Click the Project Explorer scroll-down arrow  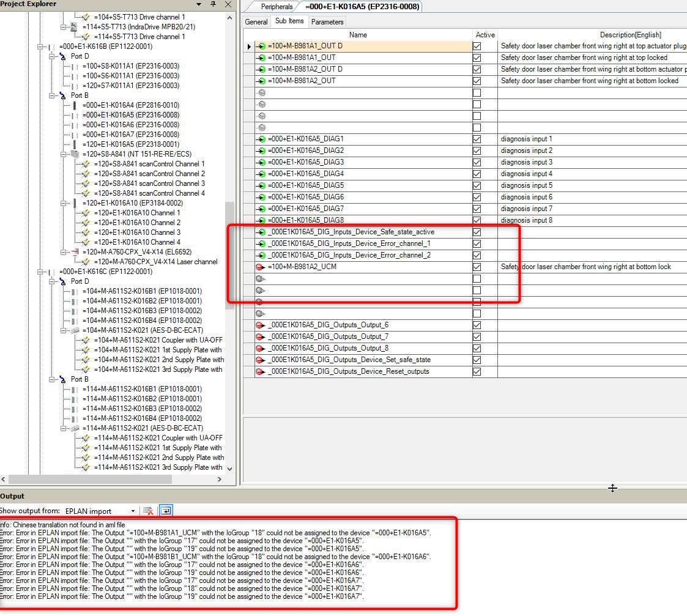(230, 469)
